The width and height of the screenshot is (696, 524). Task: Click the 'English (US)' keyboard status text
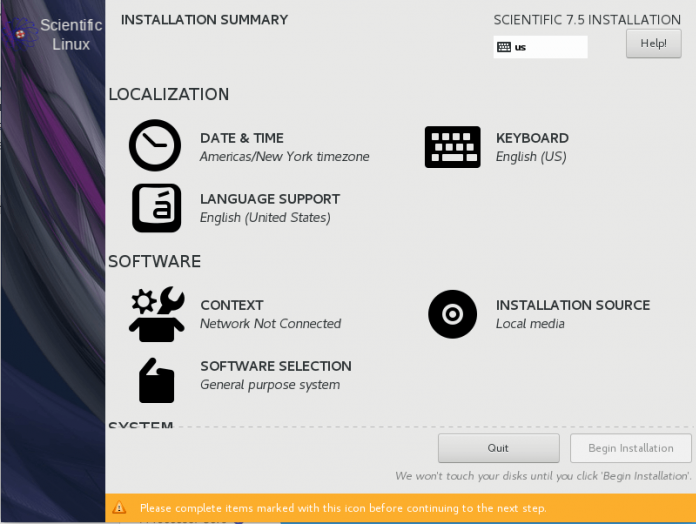(x=531, y=157)
